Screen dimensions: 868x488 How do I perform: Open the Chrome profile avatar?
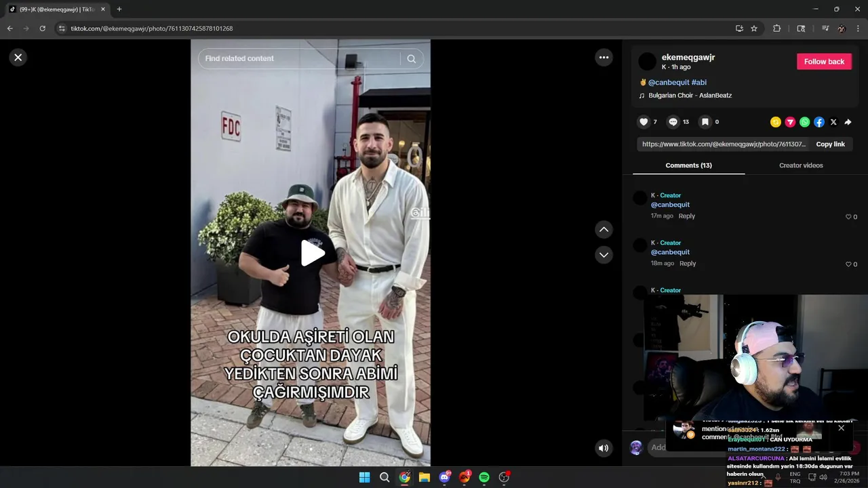coord(842,28)
